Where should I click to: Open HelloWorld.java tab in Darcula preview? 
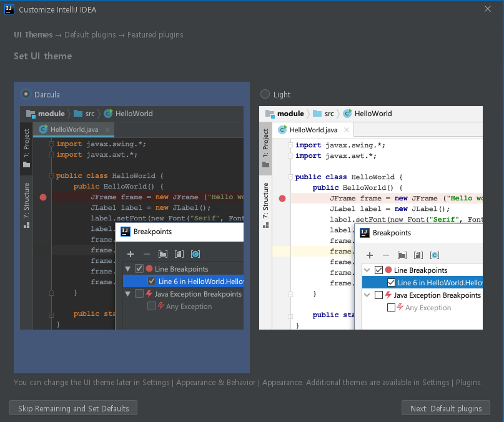74,129
